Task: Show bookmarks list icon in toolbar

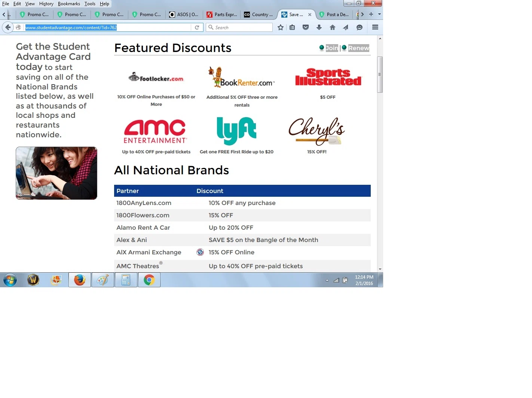Action: click(293, 27)
